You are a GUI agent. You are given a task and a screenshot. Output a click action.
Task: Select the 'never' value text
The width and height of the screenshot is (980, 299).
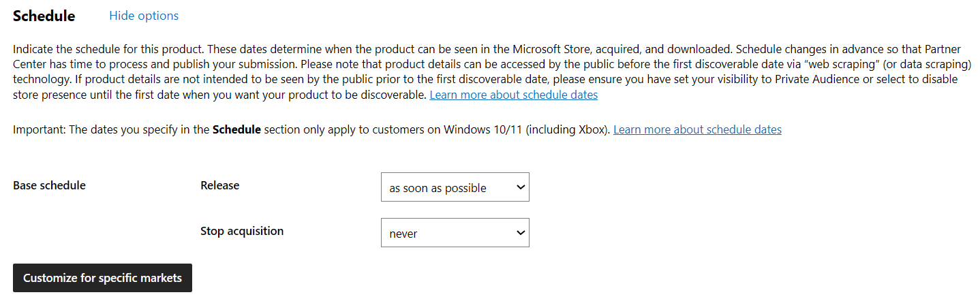[403, 234]
